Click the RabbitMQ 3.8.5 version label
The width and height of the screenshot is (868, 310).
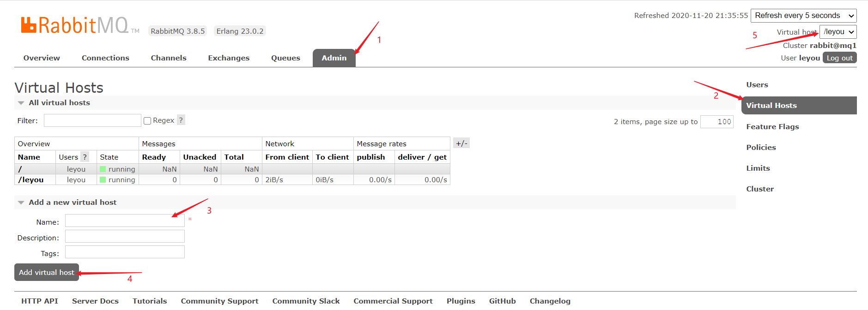(177, 31)
